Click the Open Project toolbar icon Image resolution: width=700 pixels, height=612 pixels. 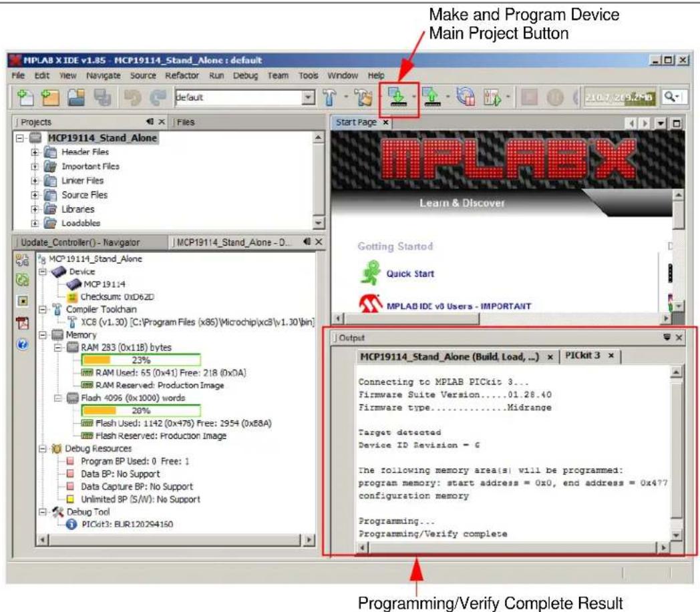click(x=76, y=97)
